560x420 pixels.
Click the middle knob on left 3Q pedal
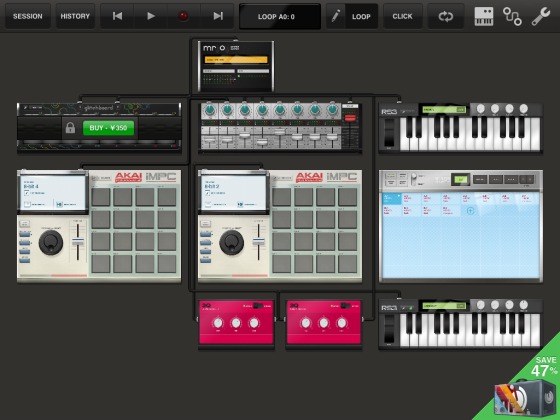click(x=236, y=323)
